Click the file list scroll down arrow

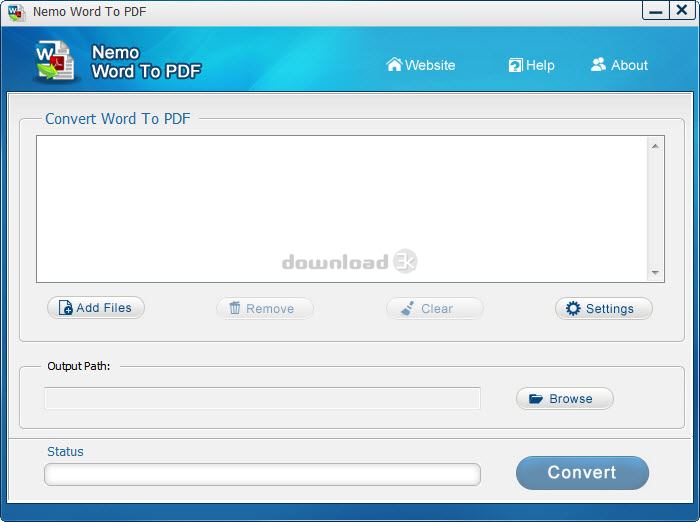(655, 272)
